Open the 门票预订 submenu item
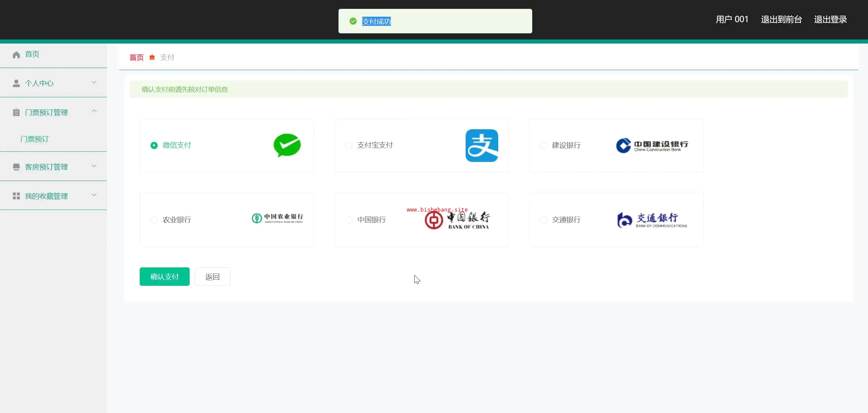Image resolution: width=868 pixels, height=413 pixels. (x=35, y=139)
